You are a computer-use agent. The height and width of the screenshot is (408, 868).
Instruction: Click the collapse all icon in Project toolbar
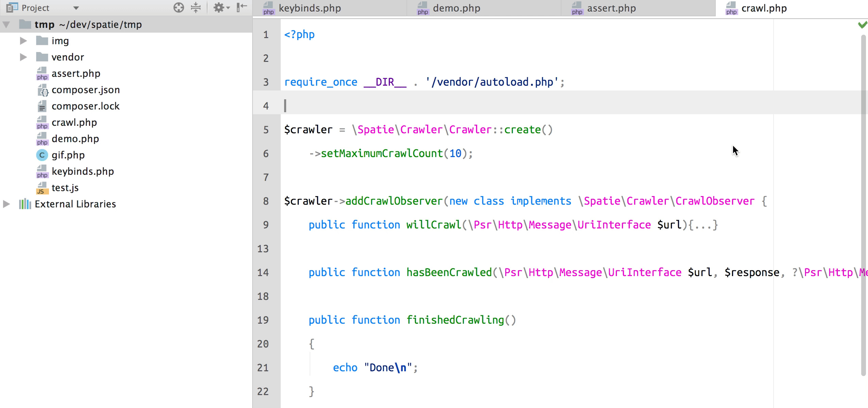(196, 7)
